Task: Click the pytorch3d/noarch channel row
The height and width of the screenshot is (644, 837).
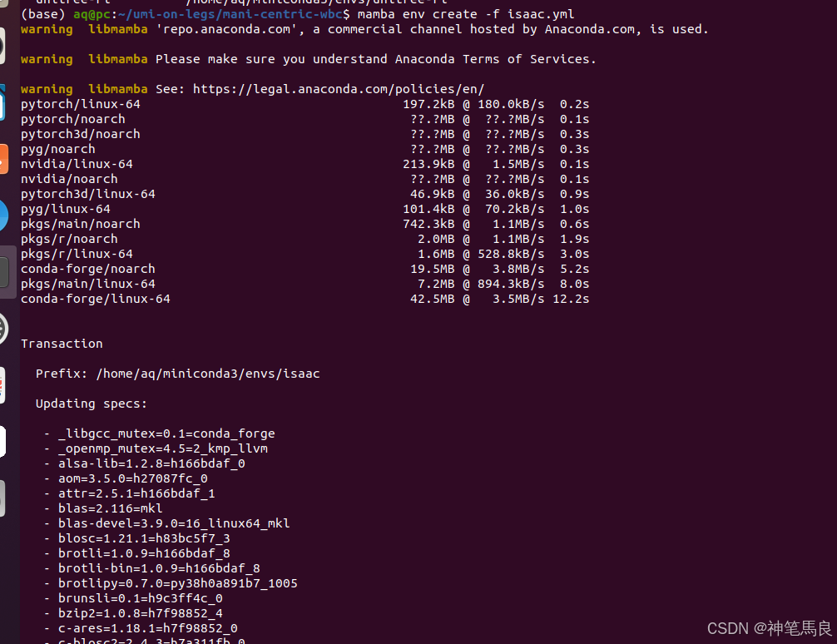Action: point(305,133)
